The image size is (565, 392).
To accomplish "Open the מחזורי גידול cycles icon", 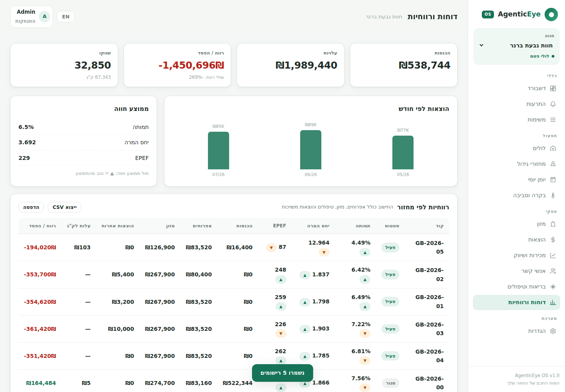I will (553, 164).
